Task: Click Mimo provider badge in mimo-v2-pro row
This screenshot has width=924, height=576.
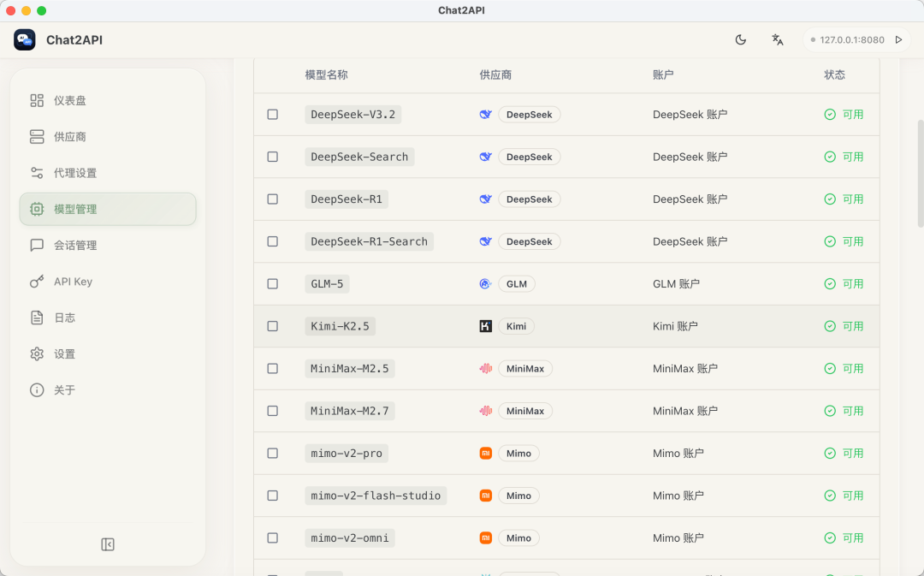Action: pos(518,454)
